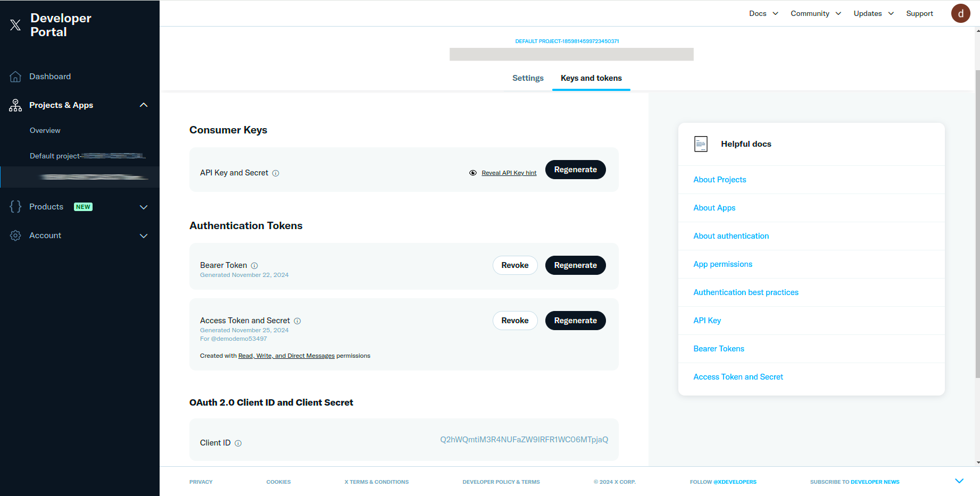Viewport: 980px width, 496px height.
Task: Click info icon next to Client ID
Action: pos(238,443)
